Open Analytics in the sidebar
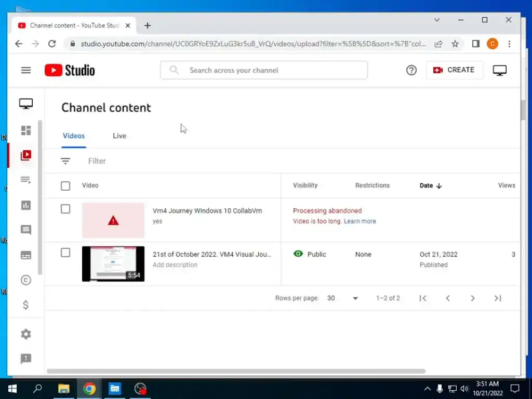Viewport: 532px width, 399px height. [x=26, y=205]
